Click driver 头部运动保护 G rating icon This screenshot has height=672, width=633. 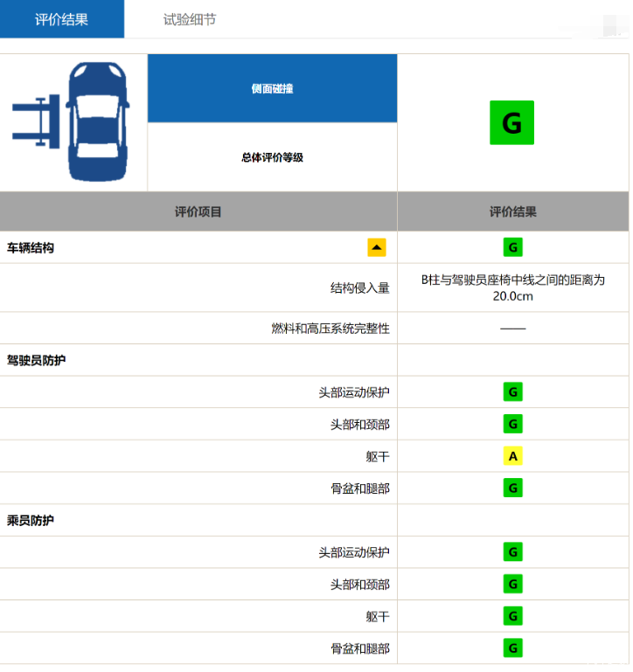[512, 391]
